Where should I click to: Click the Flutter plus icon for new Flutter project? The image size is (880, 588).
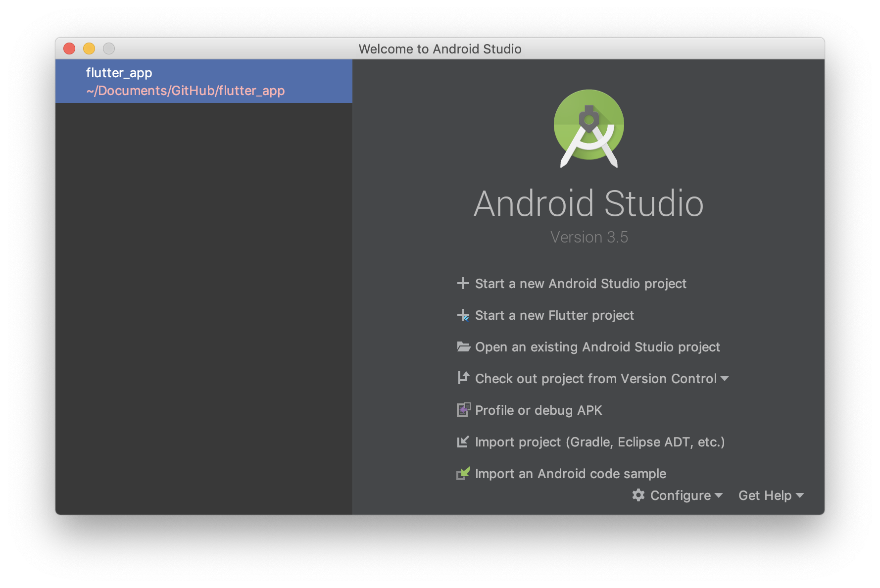coord(463,315)
